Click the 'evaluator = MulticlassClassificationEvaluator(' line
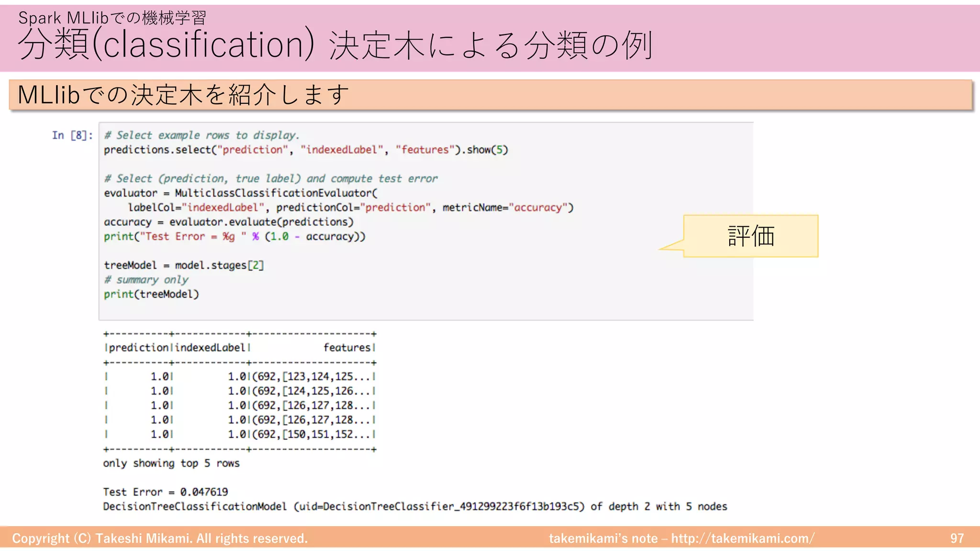Image resolution: width=980 pixels, height=551 pixels. point(241,193)
